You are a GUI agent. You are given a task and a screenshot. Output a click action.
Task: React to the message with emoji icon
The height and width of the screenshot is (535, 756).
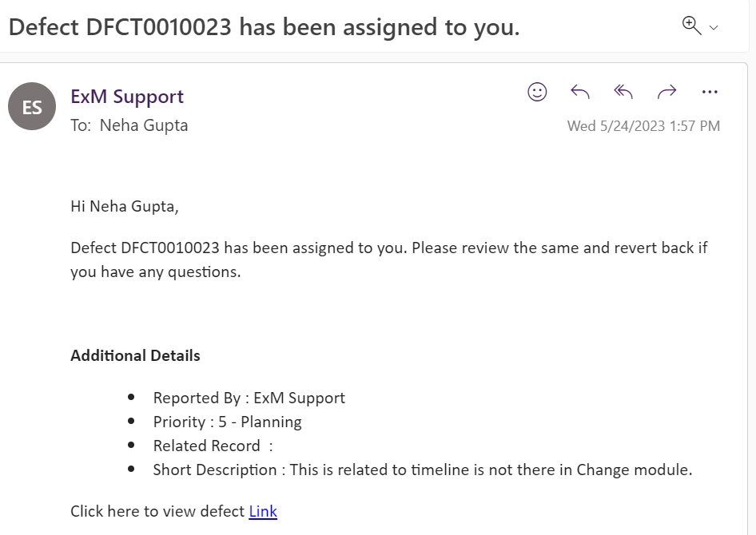pos(537,92)
